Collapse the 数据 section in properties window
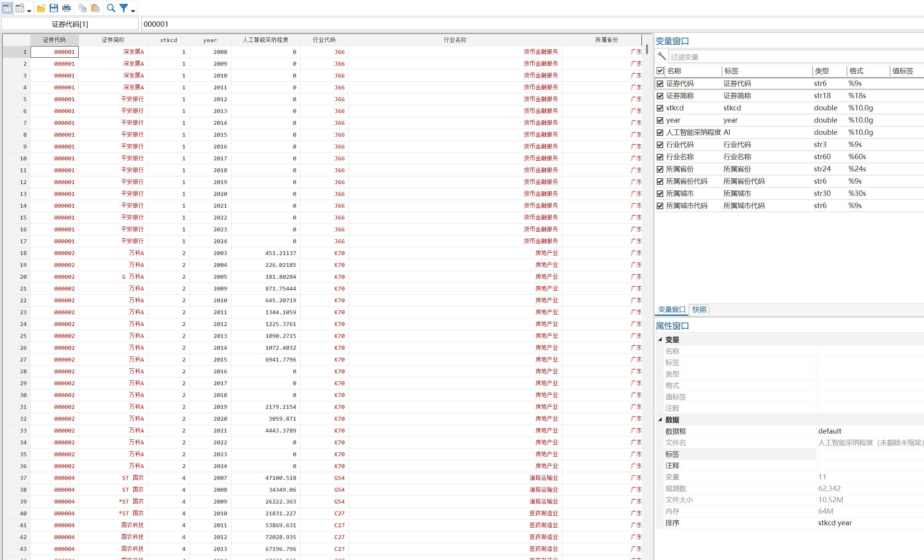 [x=660, y=420]
